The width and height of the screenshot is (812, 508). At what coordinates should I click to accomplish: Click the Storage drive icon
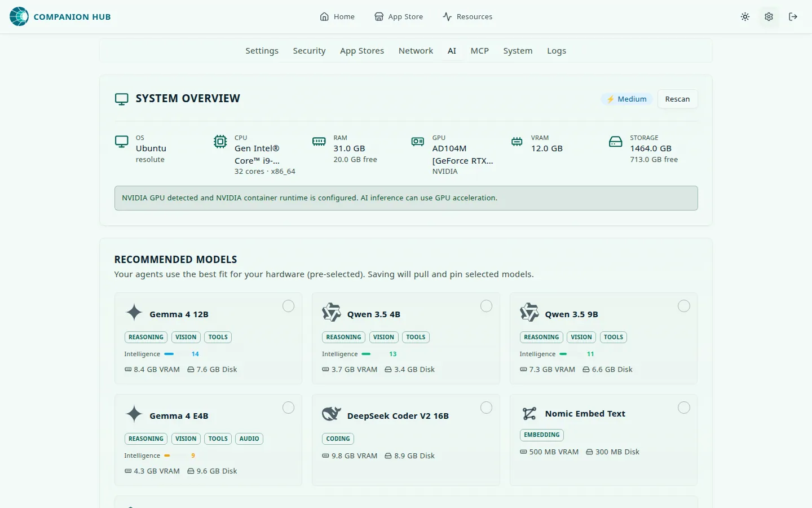coord(616,142)
